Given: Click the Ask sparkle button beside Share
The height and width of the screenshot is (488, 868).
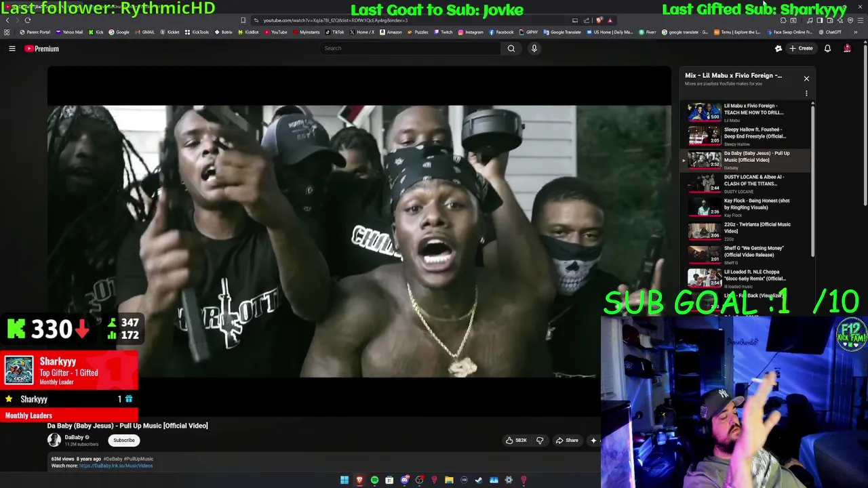Looking at the screenshot, I should (x=593, y=441).
